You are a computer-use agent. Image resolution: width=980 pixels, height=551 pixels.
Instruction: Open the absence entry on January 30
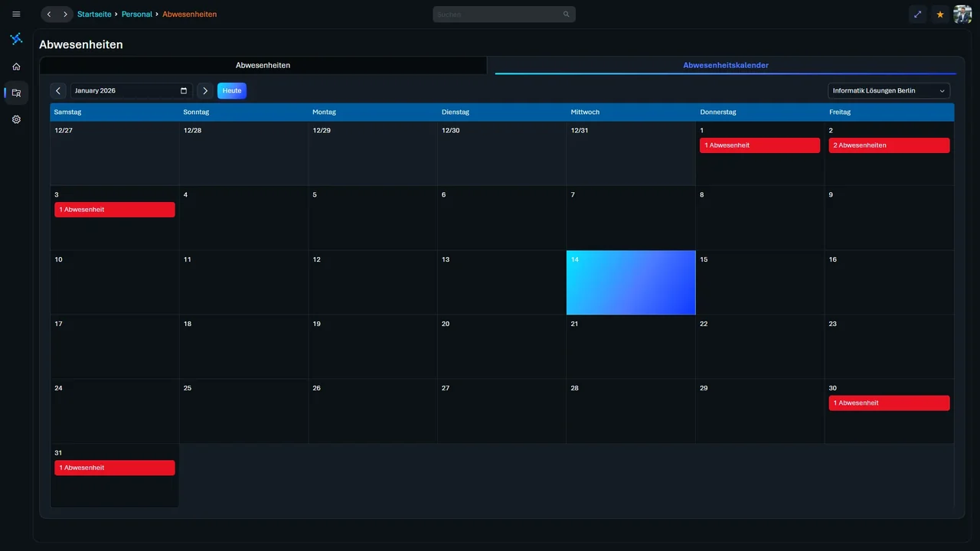[889, 403]
